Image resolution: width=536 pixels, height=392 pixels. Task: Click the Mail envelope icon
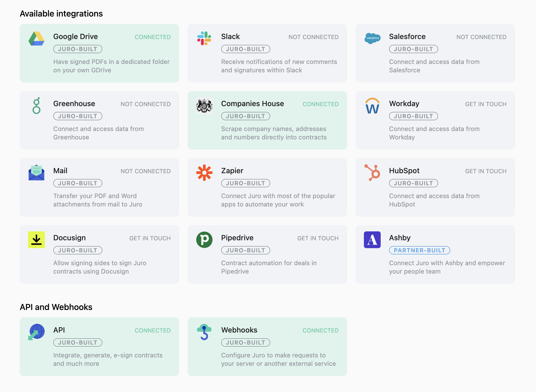pos(36,173)
